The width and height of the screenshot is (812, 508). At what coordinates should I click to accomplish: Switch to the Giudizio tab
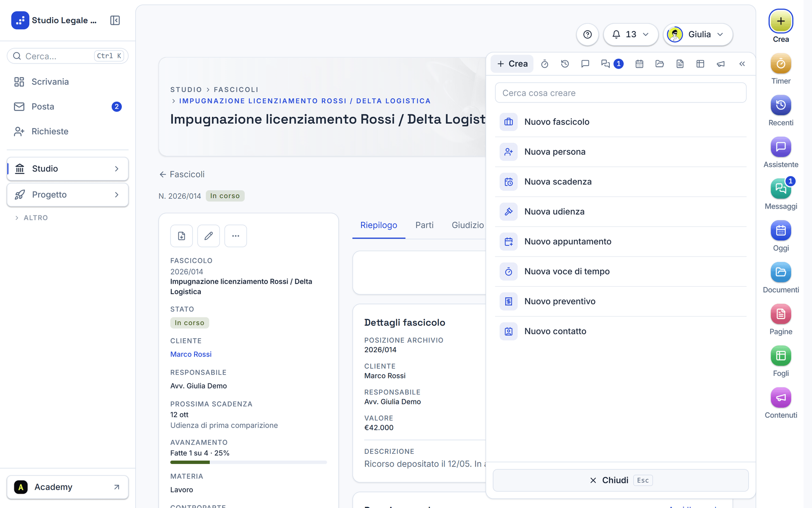tap(467, 225)
